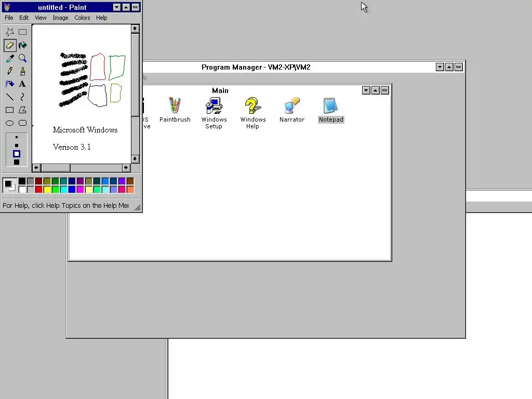
Task: Select the Magnifier tool
Action: [x=23, y=58]
